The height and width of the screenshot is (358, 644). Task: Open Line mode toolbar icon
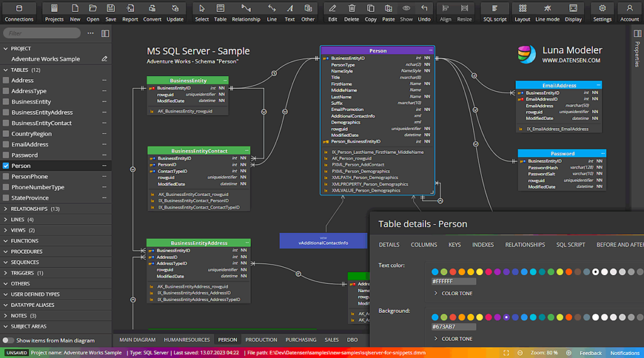pos(548,13)
